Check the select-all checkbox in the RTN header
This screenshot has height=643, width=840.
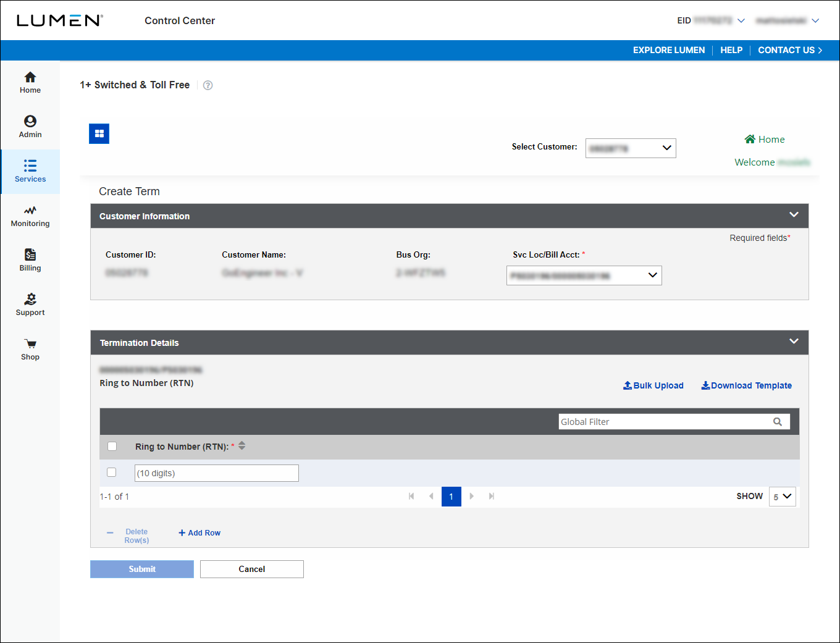112,446
